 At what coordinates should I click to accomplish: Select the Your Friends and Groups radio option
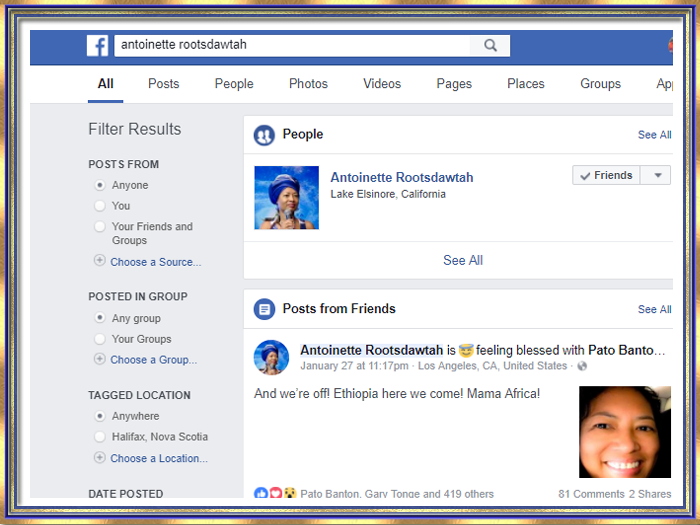click(99, 227)
